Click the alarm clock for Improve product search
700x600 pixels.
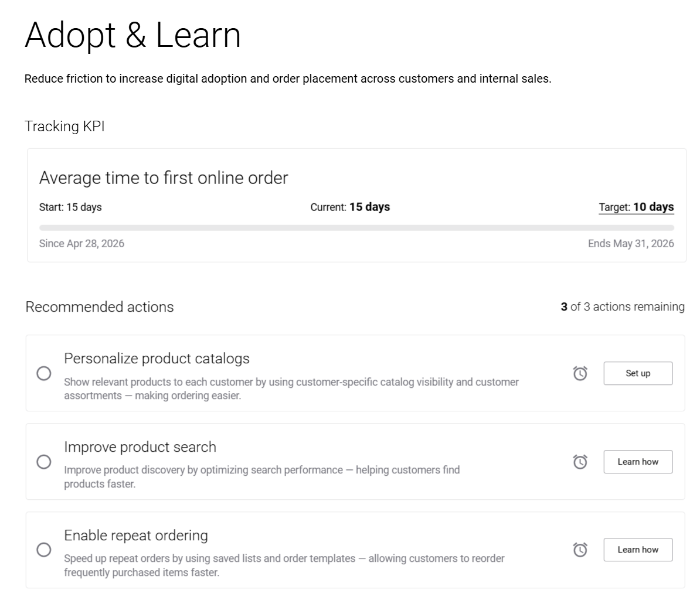coord(580,462)
